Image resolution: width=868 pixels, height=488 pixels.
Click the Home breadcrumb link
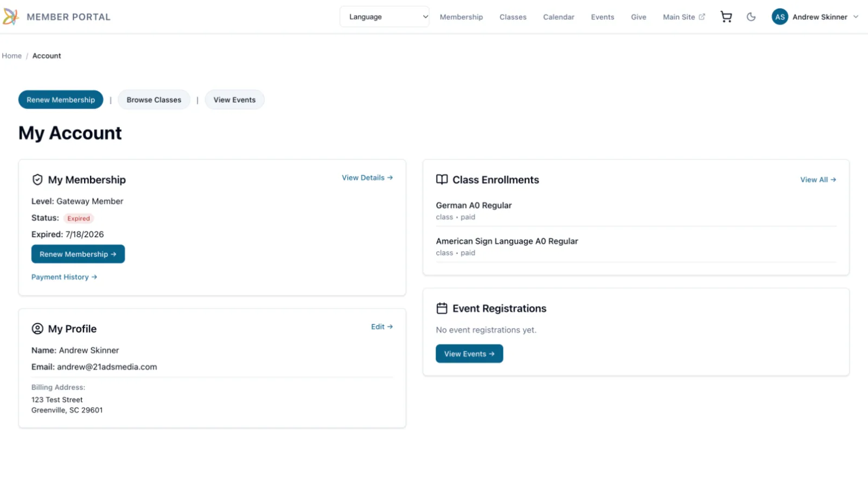11,56
